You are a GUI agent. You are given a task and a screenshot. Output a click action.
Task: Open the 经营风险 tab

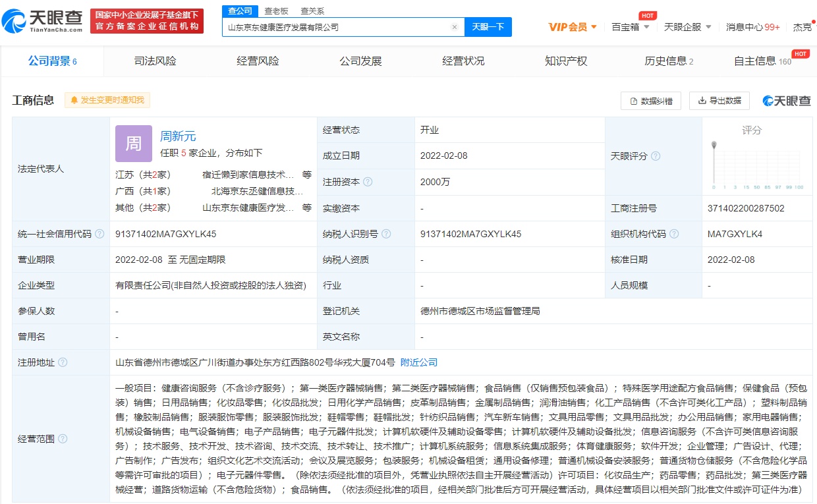click(258, 61)
